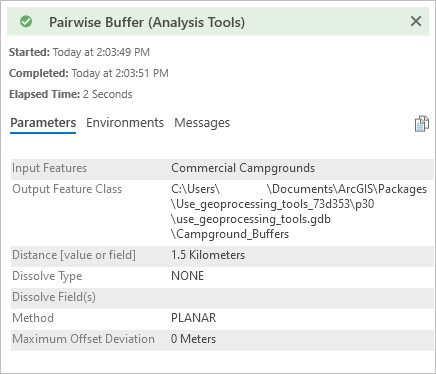Click the Elapsed Time 2 Seconds line
Viewport: 436px width, 374px height.
71,94
